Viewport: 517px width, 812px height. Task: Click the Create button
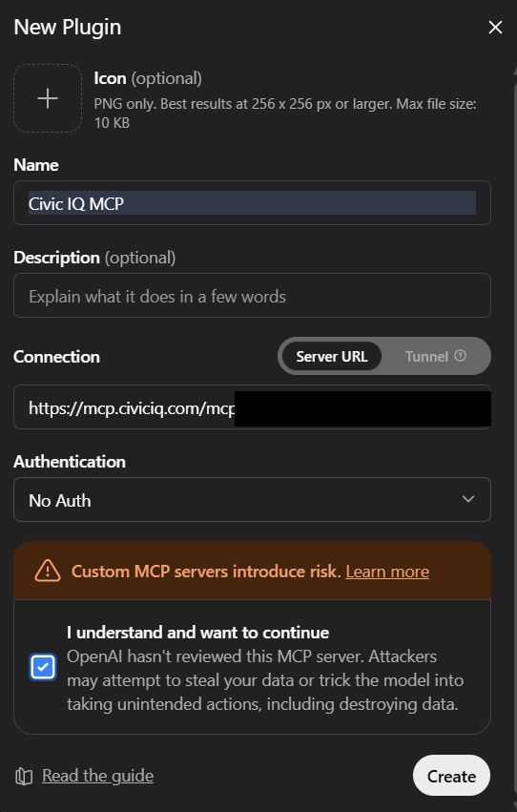451,776
